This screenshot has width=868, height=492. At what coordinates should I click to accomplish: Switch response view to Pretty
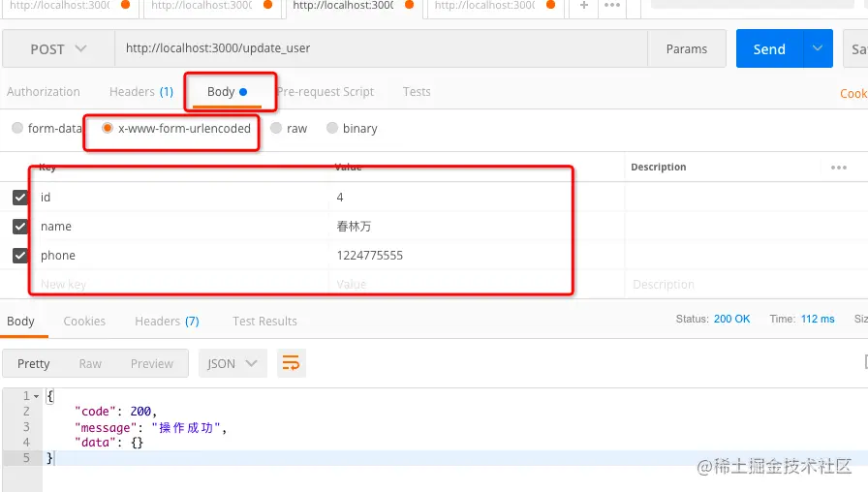click(33, 363)
